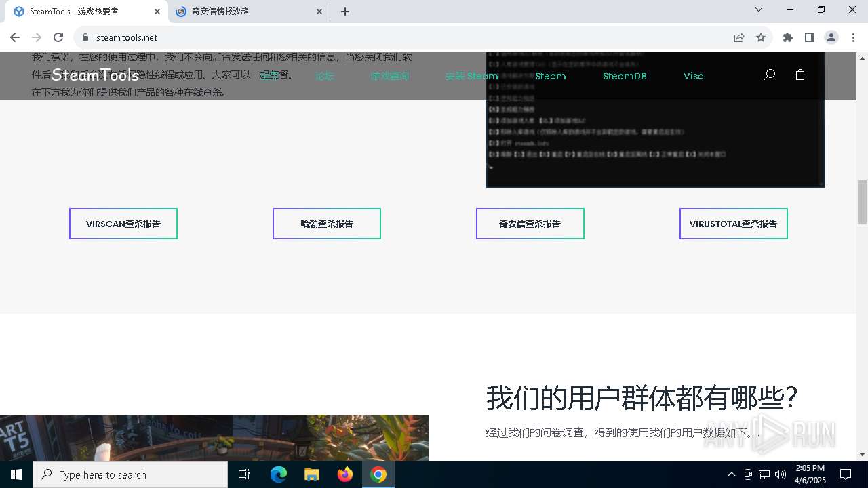
Task: Select the Chrome taskbar icon
Action: tap(378, 474)
